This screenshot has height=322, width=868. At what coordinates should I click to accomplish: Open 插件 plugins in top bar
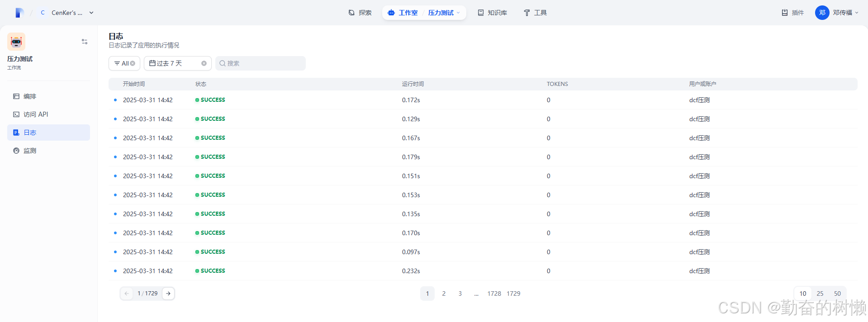click(x=792, y=13)
